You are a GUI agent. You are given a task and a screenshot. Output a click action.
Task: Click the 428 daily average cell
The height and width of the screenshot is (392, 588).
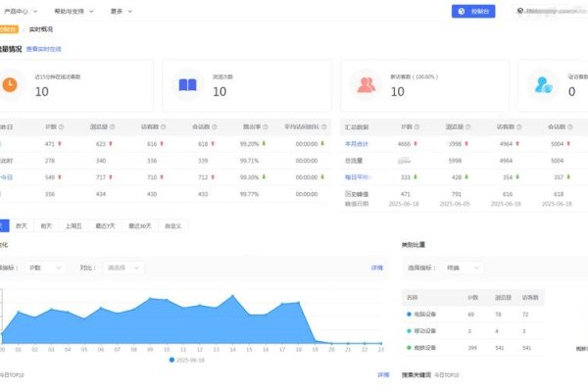click(457, 177)
